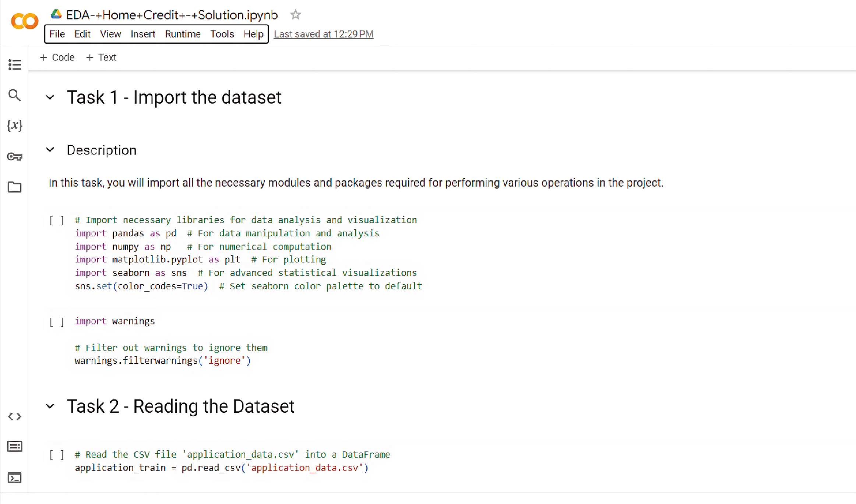Open the Variables inspector icon
The height and width of the screenshot is (504, 856).
pyautogui.click(x=14, y=126)
